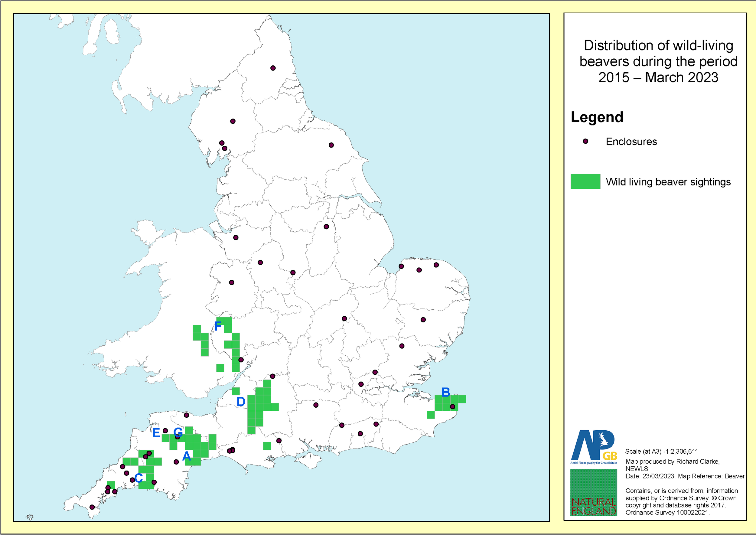756x535 pixels.
Task: Click the Enclosures dot symbol in legend
Action: (x=585, y=141)
